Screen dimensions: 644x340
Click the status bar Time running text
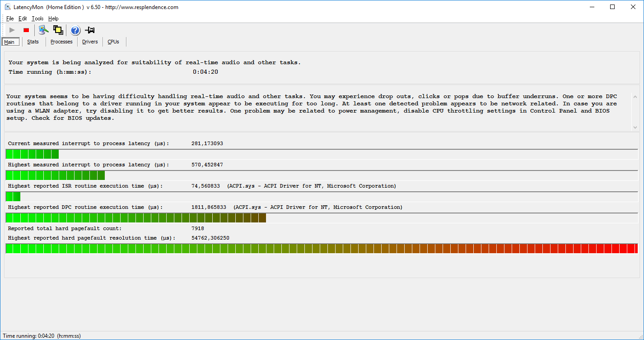pyautogui.click(x=42, y=336)
